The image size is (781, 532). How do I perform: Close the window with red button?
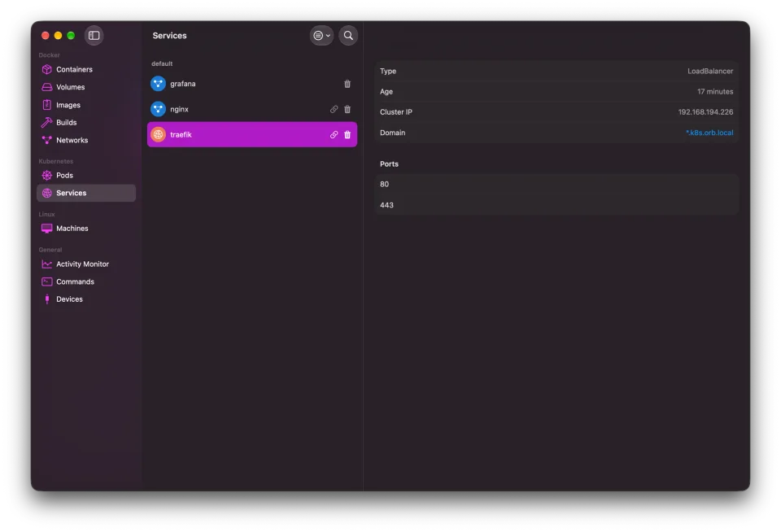click(x=46, y=35)
